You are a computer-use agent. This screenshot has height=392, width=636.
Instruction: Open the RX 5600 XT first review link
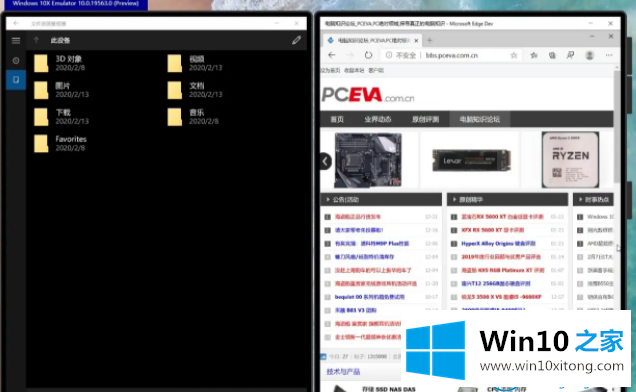[502, 217]
